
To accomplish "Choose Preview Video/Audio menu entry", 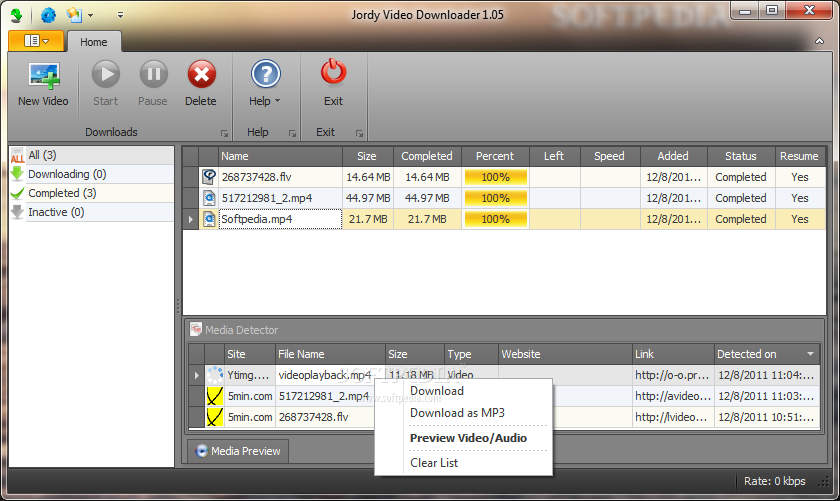I will click(468, 438).
